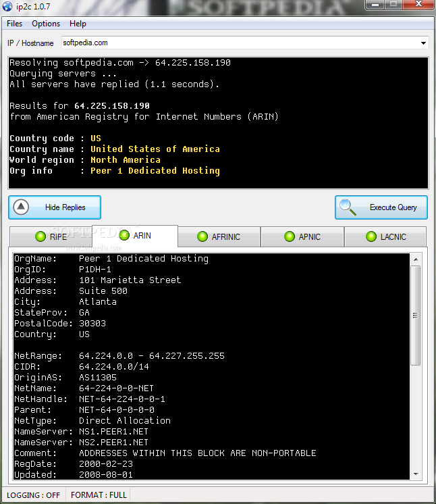The image size is (436, 504).
Task: Click the City value Atlanta
Action: [98, 302]
